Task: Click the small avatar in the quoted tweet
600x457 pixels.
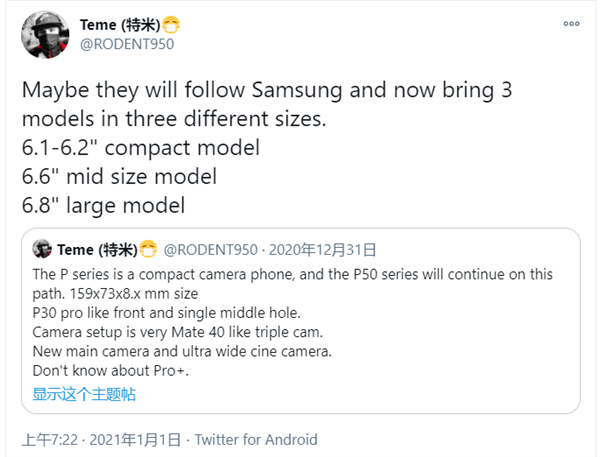Action: pyautogui.click(x=42, y=248)
